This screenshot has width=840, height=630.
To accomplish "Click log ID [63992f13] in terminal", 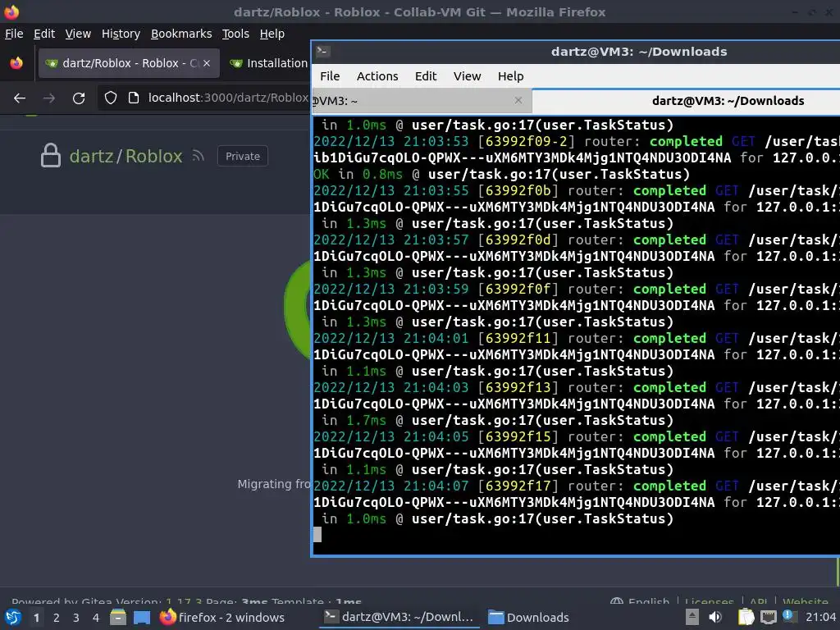I will click(x=518, y=387).
